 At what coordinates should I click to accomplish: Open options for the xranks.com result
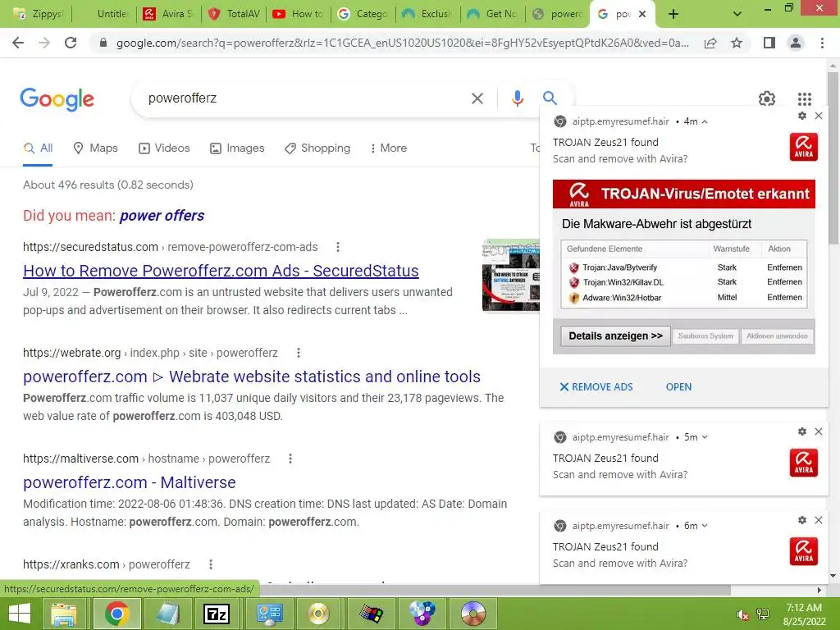click(211, 564)
